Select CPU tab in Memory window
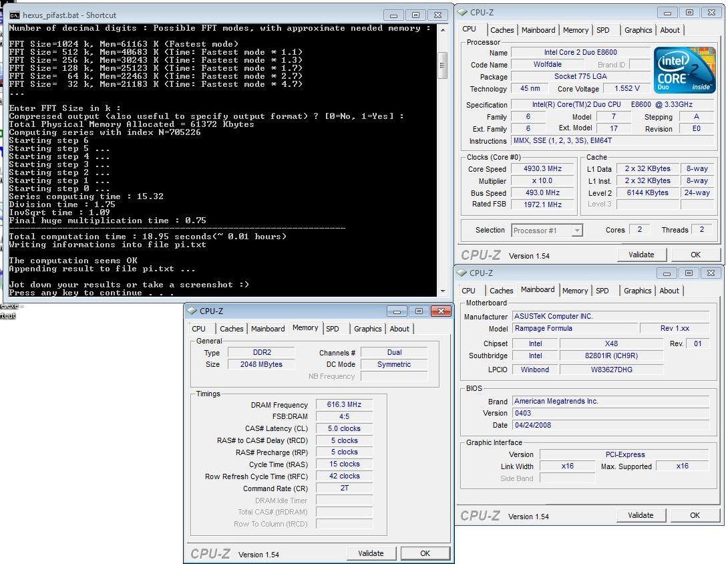This screenshot has height=564, width=728. click(x=199, y=329)
